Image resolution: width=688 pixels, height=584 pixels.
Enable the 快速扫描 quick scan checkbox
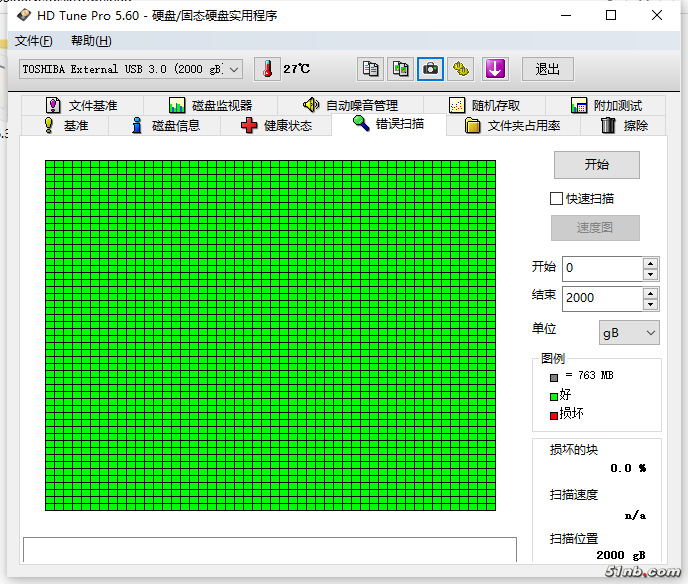[557, 199]
